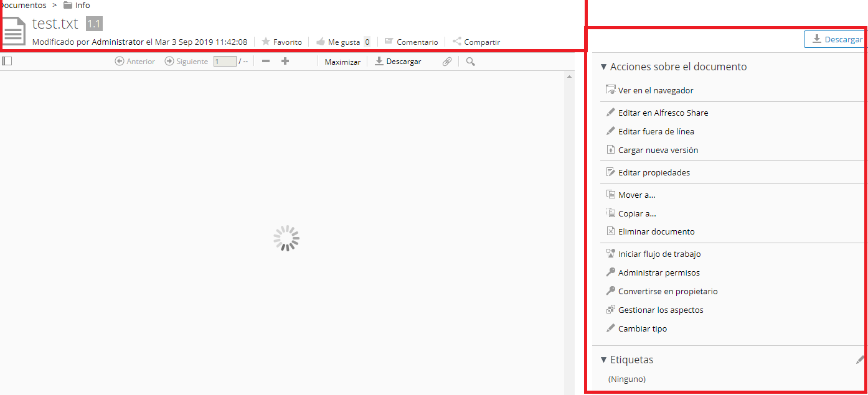
Task: Click the pencil icon next to Etiquetas
Action: tap(860, 360)
